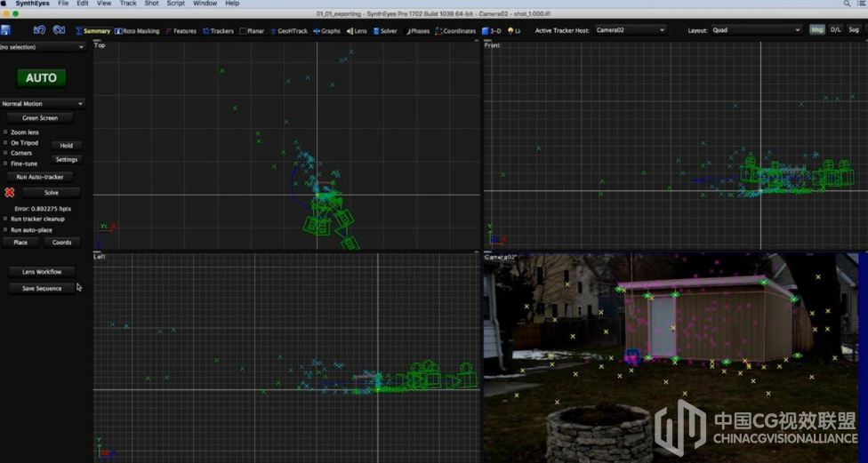Click the axis gizmo in Left viewport
868x463 pixels.
(105, 448)
